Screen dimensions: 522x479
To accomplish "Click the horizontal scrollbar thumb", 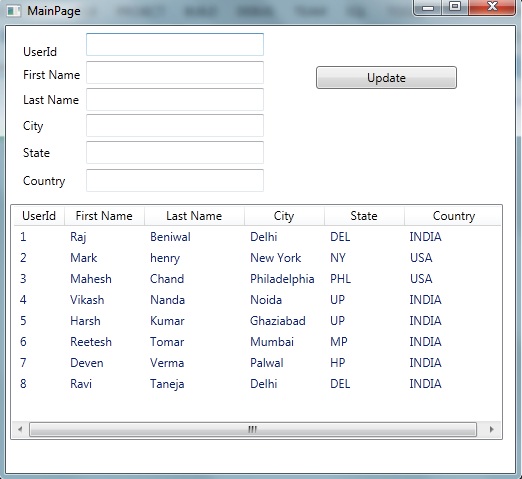I will 253,429.
